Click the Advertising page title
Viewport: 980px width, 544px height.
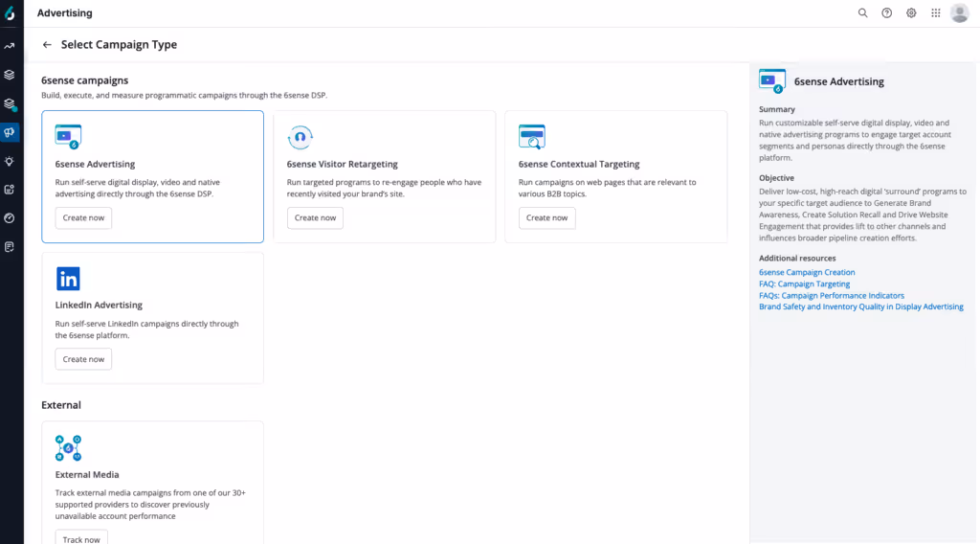(64, 13)
